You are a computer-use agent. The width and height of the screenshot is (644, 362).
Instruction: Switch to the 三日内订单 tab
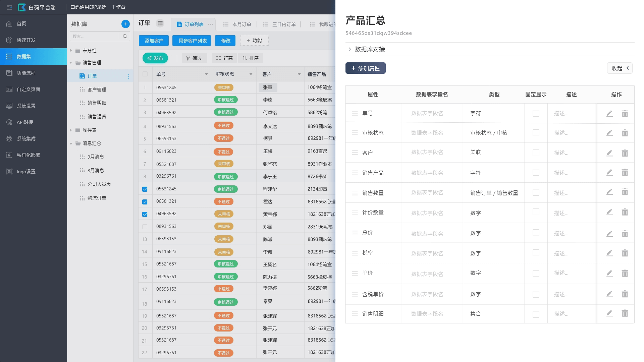coord(280,24)
